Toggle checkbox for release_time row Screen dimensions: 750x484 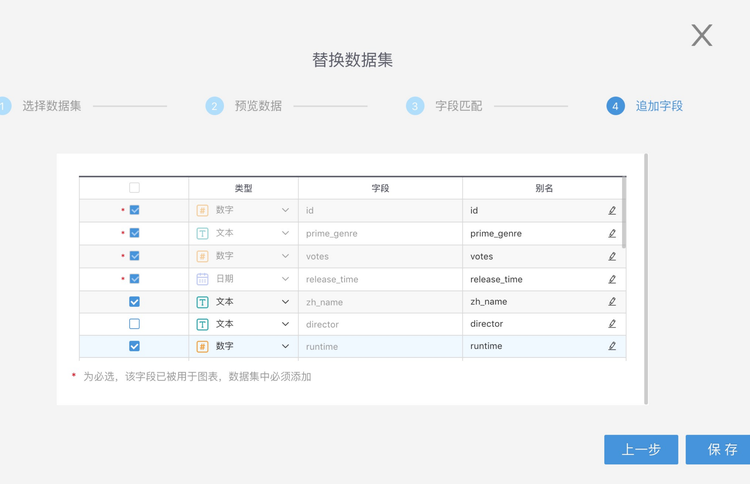134,279
